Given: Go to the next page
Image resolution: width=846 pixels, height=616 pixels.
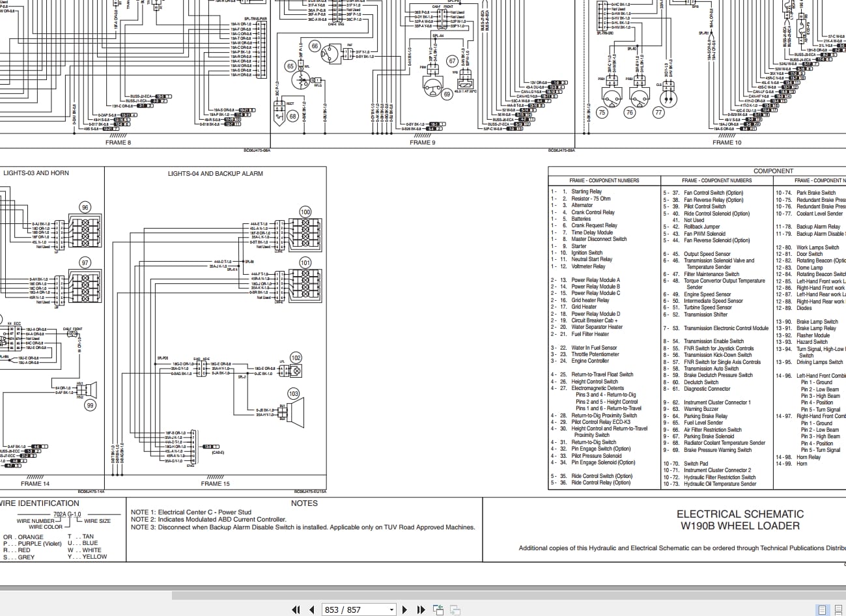Looking at the screenshot, I should (405, 609).
